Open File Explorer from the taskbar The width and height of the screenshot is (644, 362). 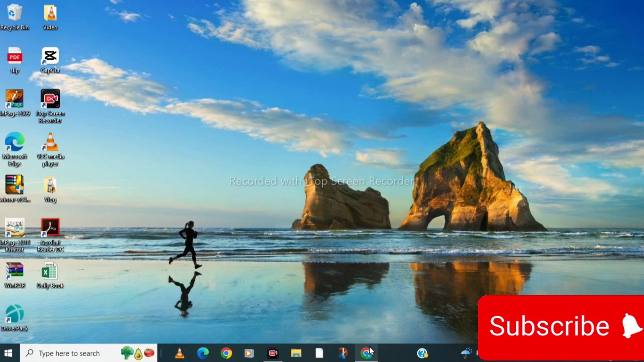296,353
